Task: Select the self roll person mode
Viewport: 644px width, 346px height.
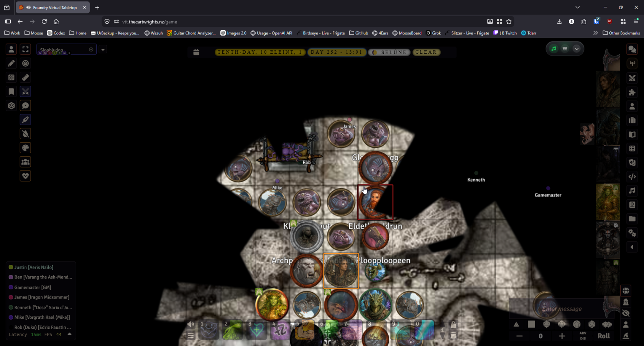Action: tap(626, 325)
